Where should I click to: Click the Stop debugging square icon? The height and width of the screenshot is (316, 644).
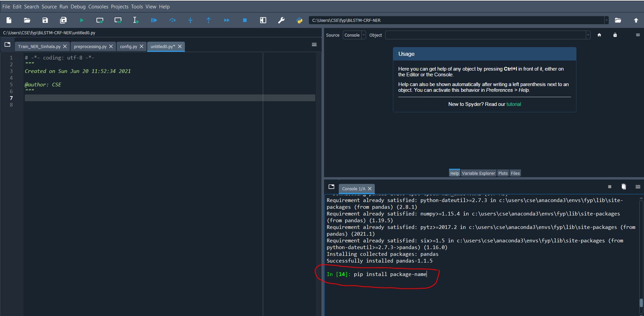245,21
